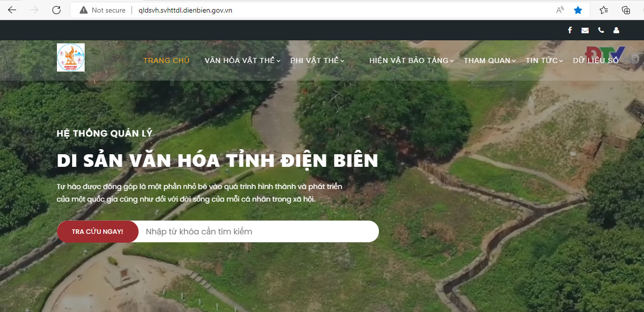Expand the HIỆN VẬT BẢO TÀNG dropdown menu

pos(411,60)
